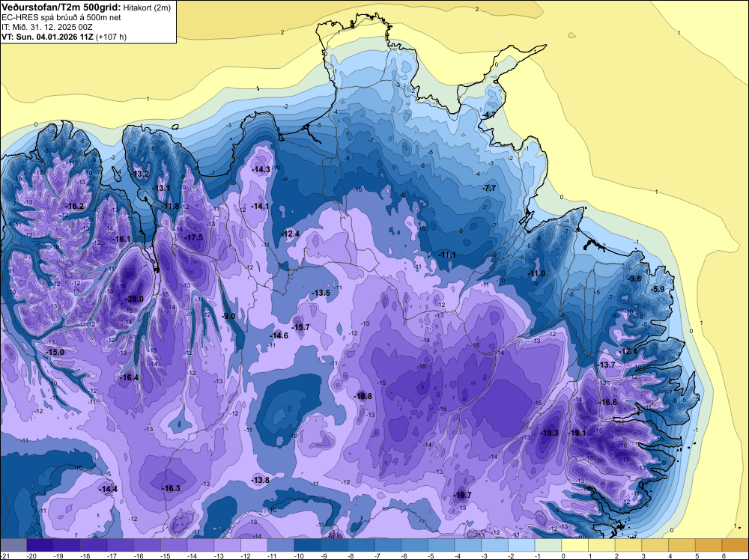Click the -16.2 temperature value
This screenshot has height=560, width=749.
tap(74, 206)
